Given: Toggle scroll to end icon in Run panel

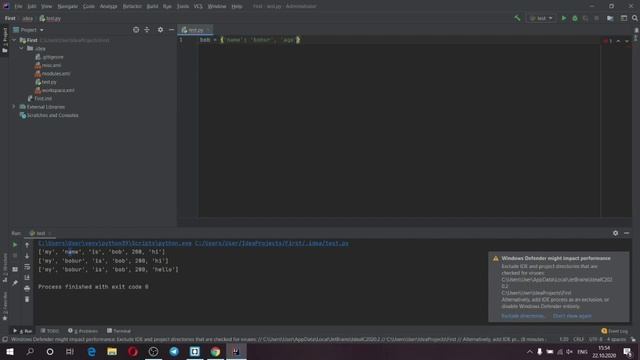Looking at the screenshot, I should click(x=27, y=278).
